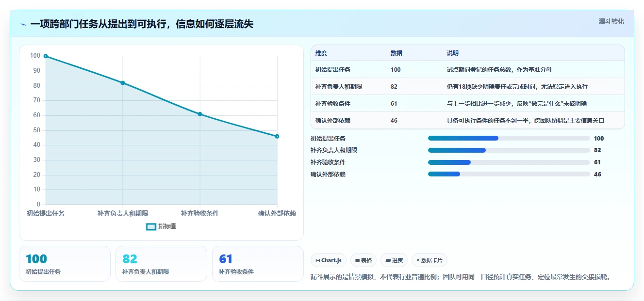
Task: Click the 初始提出任务 progress bar at 100
Action: [x=509, y=139]
